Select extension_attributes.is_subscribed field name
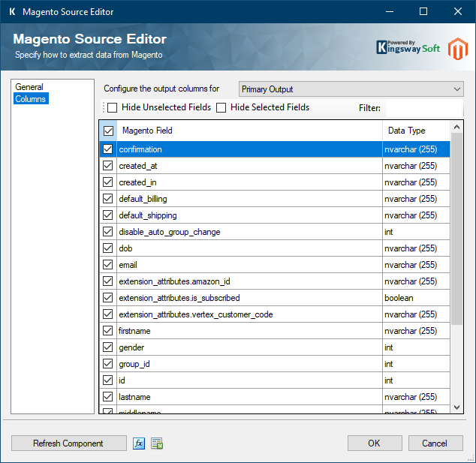 [179, 298]
